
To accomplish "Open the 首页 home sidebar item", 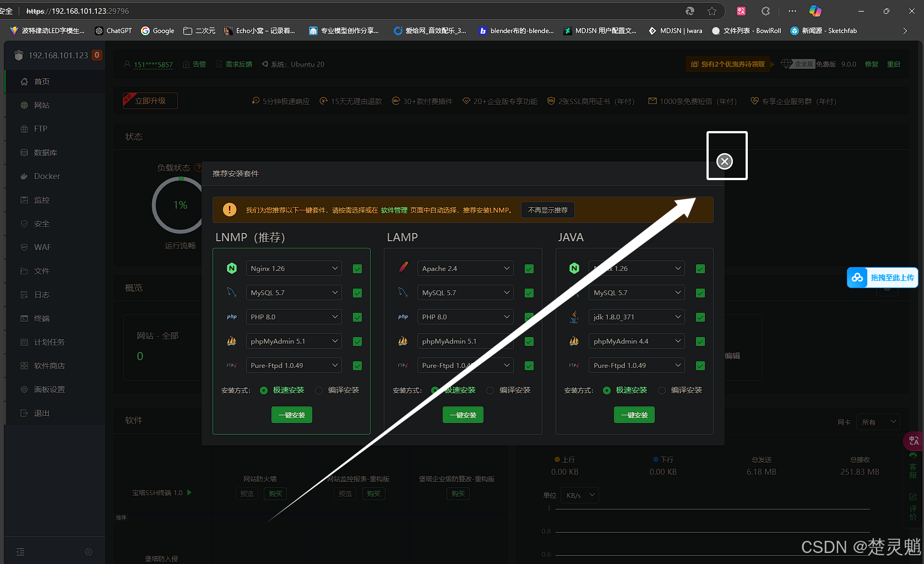I will tap(55, 82).
